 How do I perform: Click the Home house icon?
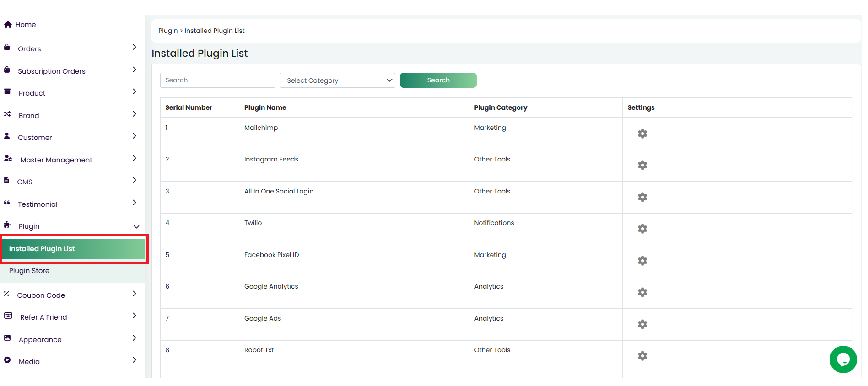tap(8, 25)
